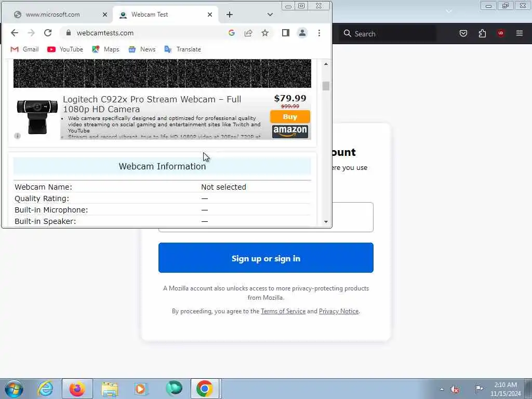Click Firefox list all tabs chevron
Image resolution: width=532 pixels, height=399 pixels.
[x=448, y=11]
